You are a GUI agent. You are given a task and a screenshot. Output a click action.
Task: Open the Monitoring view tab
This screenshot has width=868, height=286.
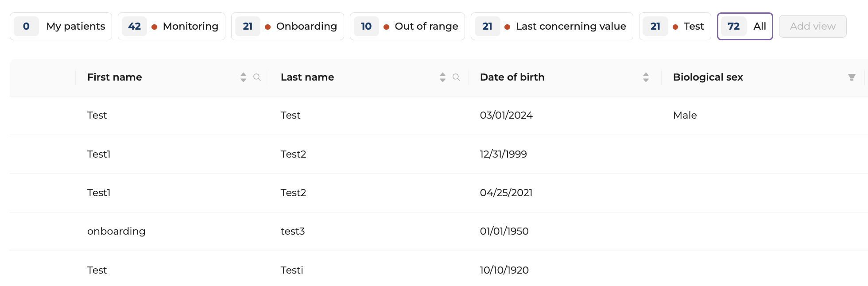(172, 27)
